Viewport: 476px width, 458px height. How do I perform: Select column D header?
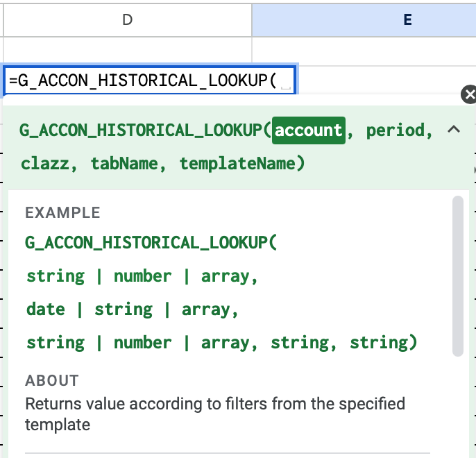(x=128, y=20)
